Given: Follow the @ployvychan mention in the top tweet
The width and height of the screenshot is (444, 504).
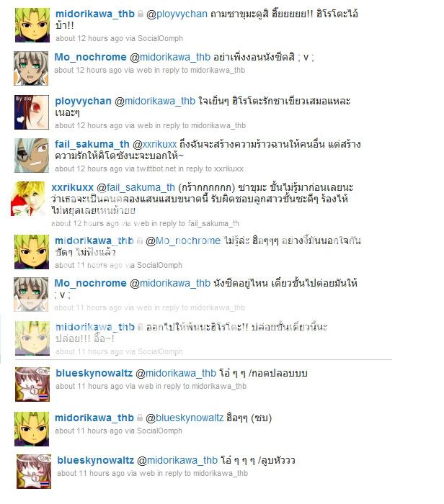Looking at the screenshot, I should [x=177, y=14].
